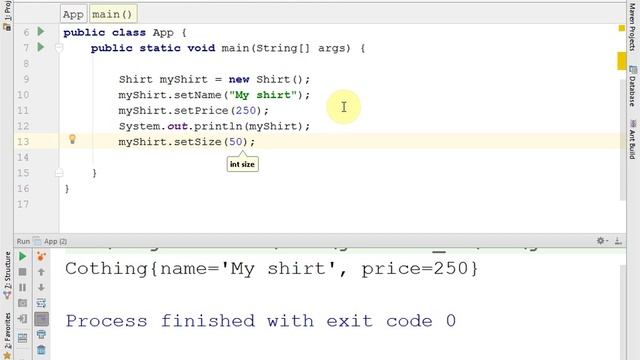Collapse fold end marker on line 15

click(59, 173)
